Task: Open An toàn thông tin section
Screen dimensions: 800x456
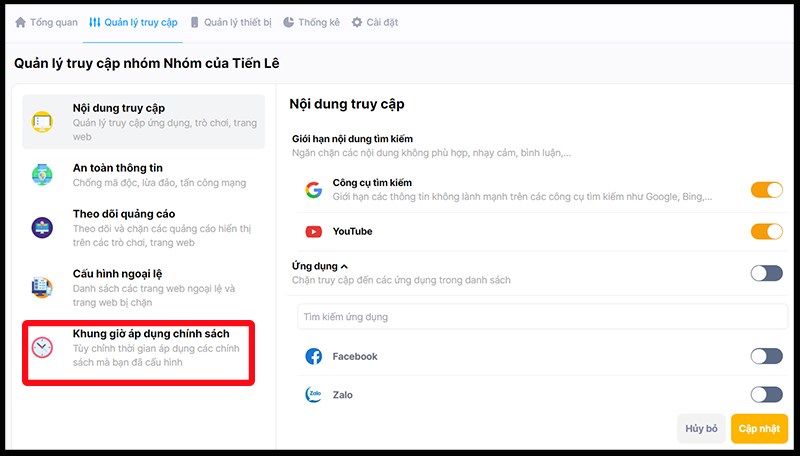Action: click(143, 175)
